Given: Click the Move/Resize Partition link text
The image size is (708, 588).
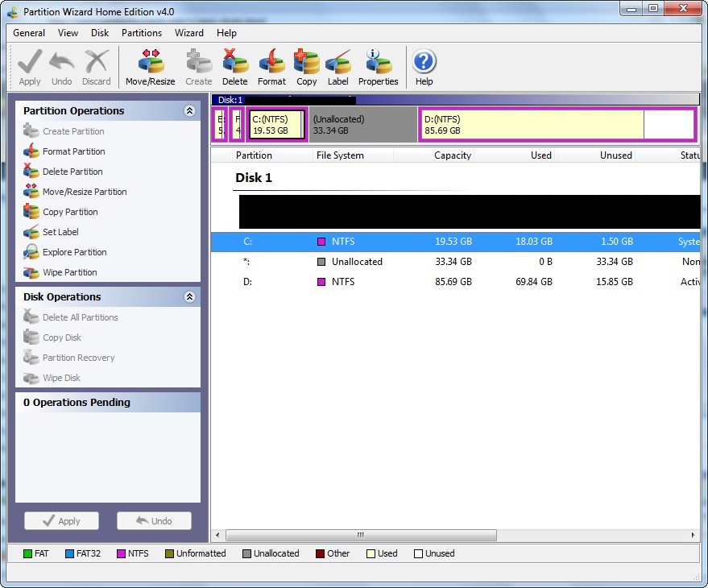Looking at the screenshot, I should [85, 192].
